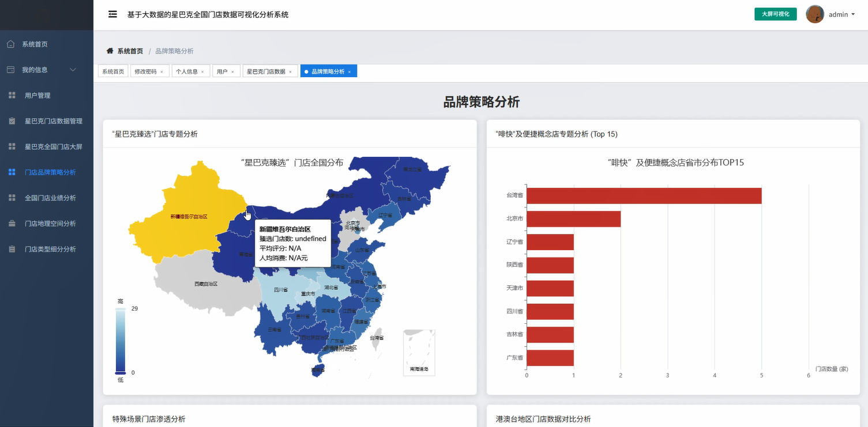Image resolution: width=868 pixels, height=427 pixels.
Task: Switch to the 个人信息 tab
Action: pos(187,71)
